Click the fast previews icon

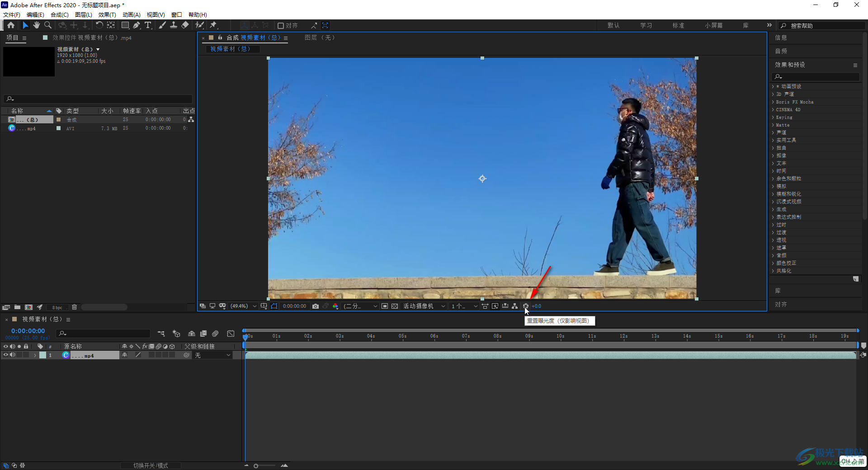click(495, 306)
